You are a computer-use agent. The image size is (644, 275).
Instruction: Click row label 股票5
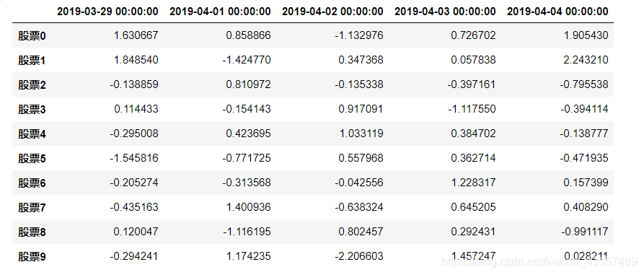click(x=32, y=159)
